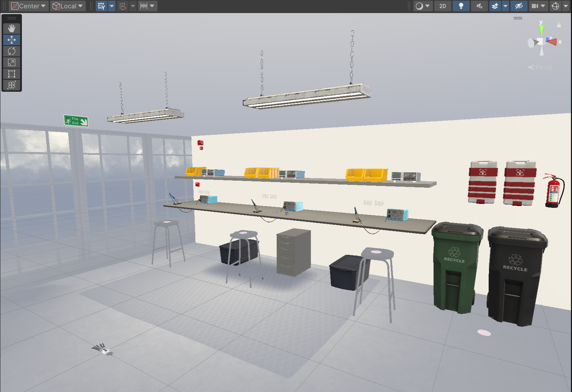Toggle hidden objects scene visibility eye icon
Screen dimensions: 572x392
click(519, 6)
